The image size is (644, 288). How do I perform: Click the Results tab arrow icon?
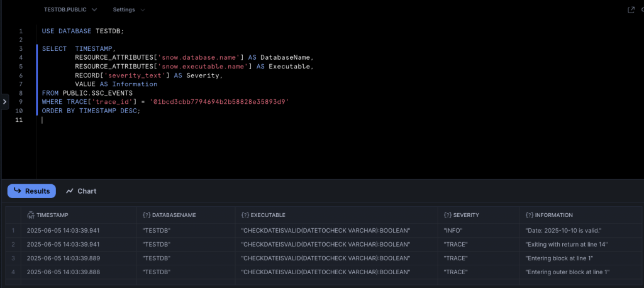(x=18, y=191)
